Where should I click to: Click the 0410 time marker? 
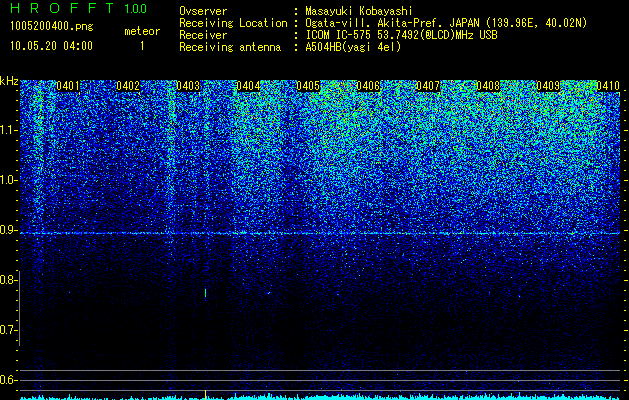click(608, 86)
